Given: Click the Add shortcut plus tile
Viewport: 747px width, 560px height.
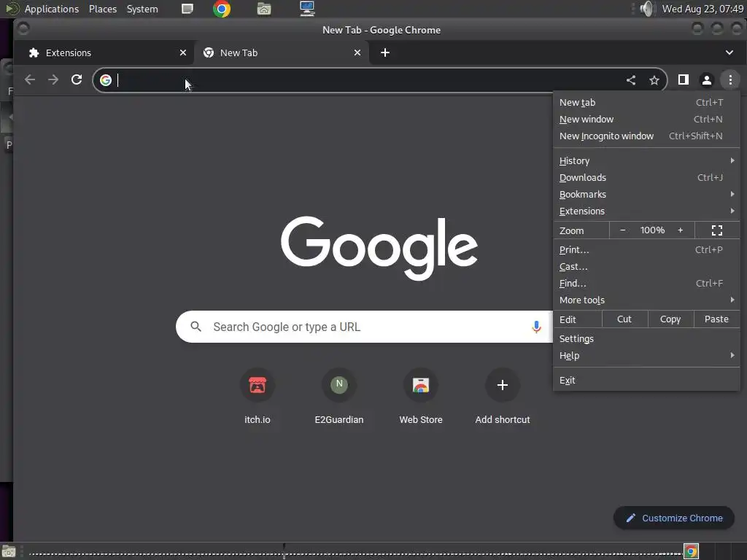Looking at the screenshot, I should tap(503, 385).
